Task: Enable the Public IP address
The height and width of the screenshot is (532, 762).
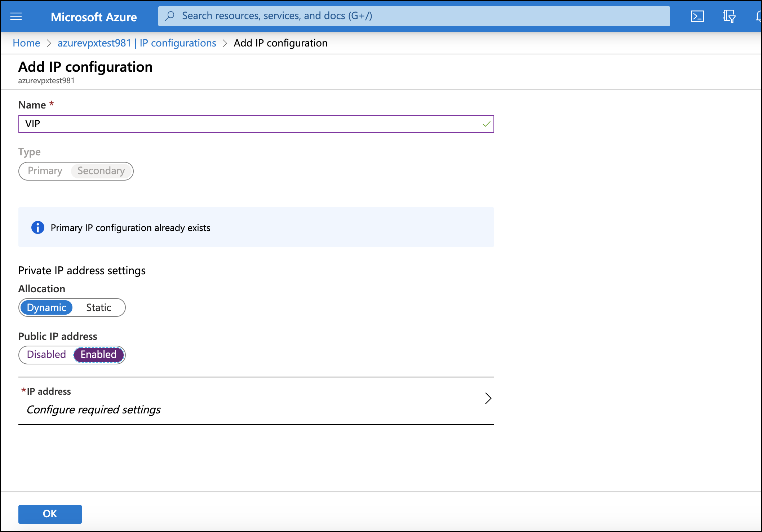Action: [x=98, y=355]
